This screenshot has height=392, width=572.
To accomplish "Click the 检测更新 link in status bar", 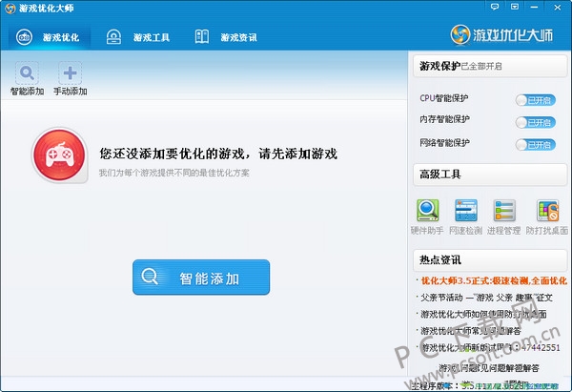I will click(x=541, y=385).
